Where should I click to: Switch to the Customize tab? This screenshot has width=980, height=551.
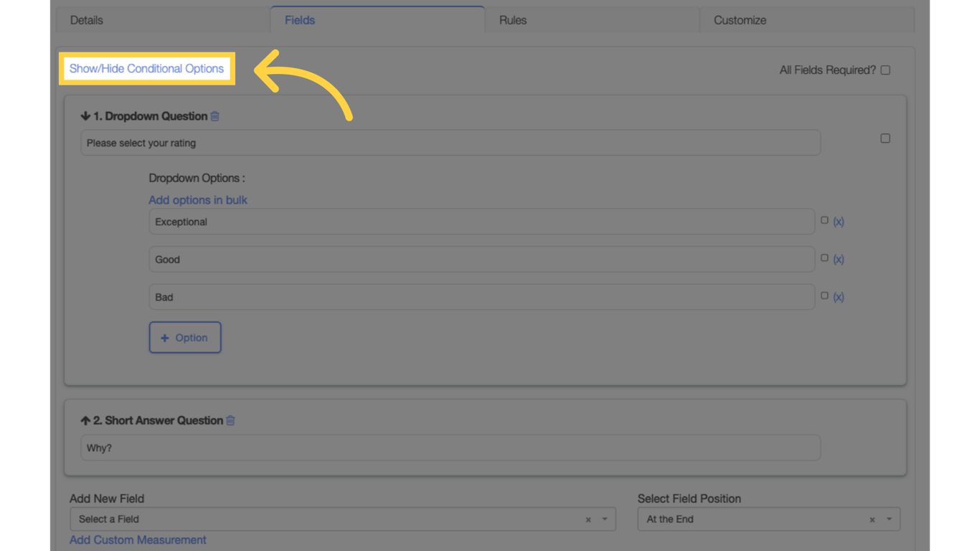point(740,20)
